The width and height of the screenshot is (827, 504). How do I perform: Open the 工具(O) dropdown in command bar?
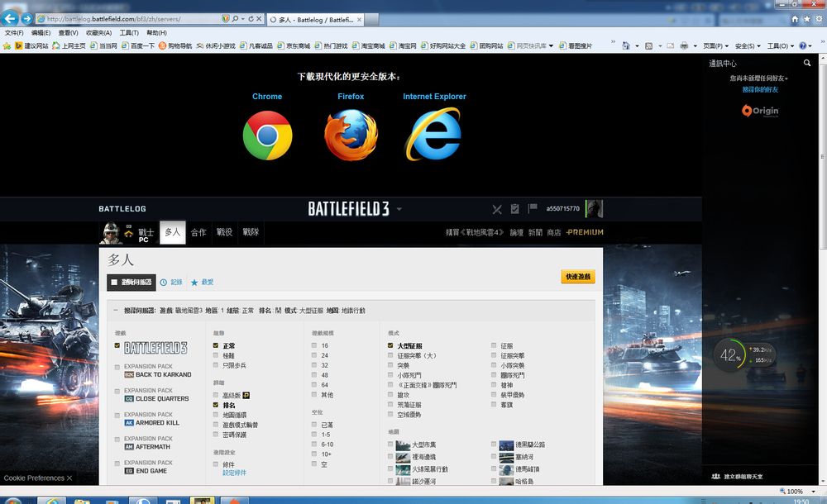pos(780,46)
